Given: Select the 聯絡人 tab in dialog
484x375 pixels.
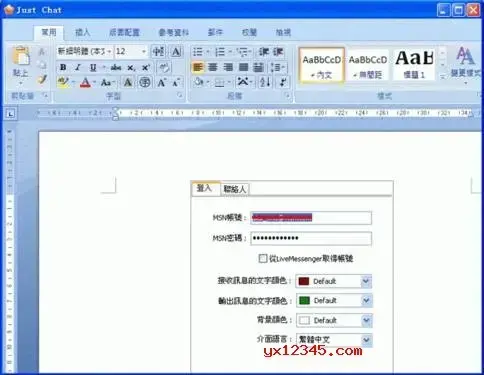Looking at the screenshot, I should [x=234, y=189].
